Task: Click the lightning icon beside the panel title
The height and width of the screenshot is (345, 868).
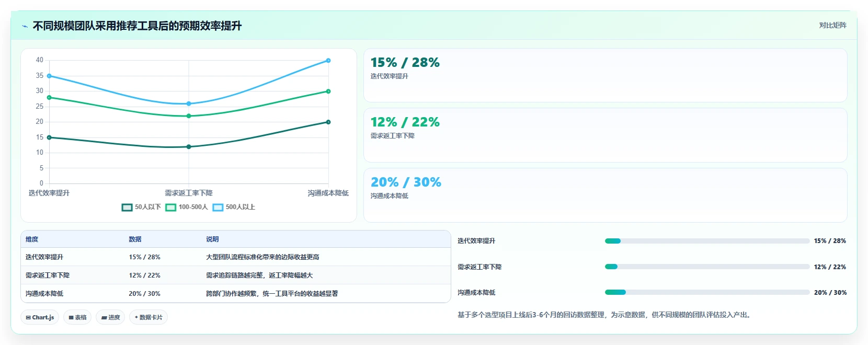Action: point(25,26)
